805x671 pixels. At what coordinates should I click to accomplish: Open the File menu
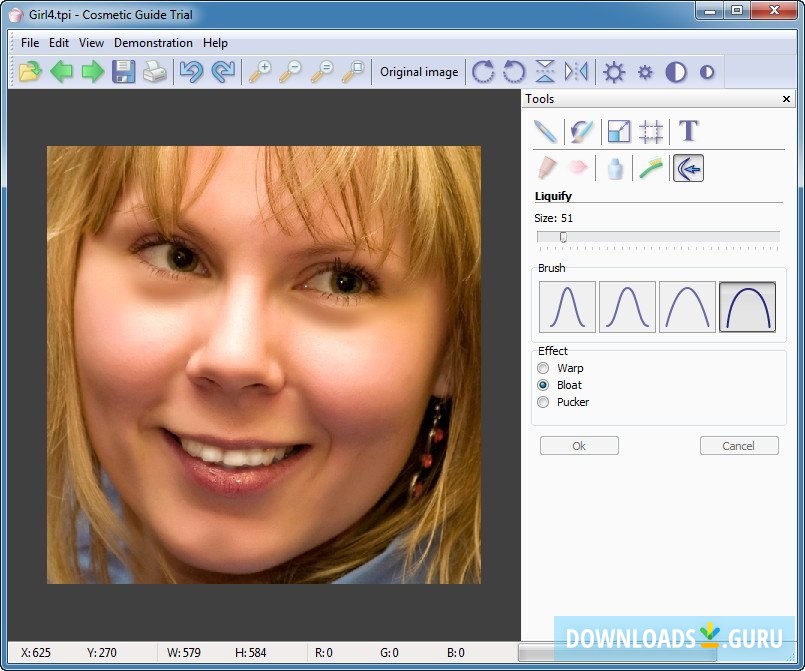(x=30, y=43)
